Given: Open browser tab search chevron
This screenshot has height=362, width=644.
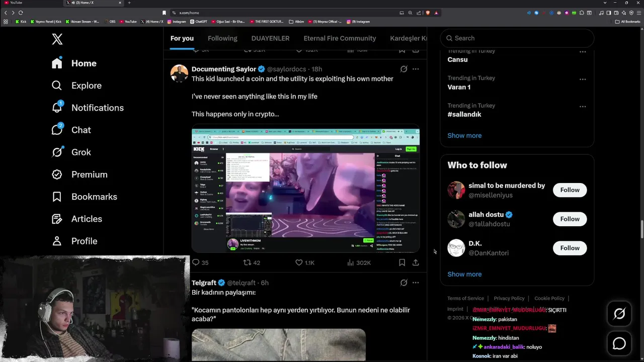Looking at the screenshot, I should pyautogui.click(x=605, y=3).
